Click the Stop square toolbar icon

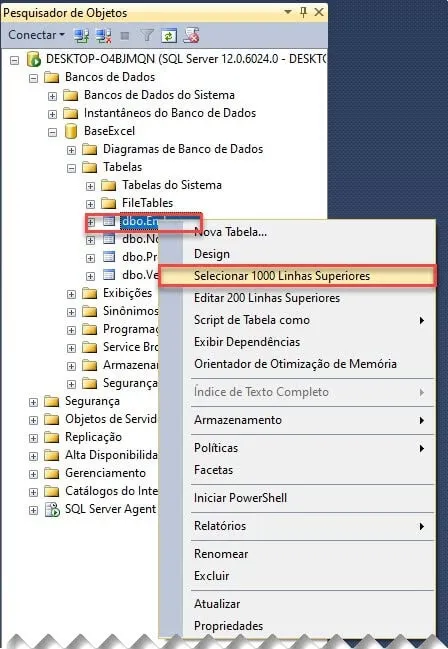pos(125,36)
